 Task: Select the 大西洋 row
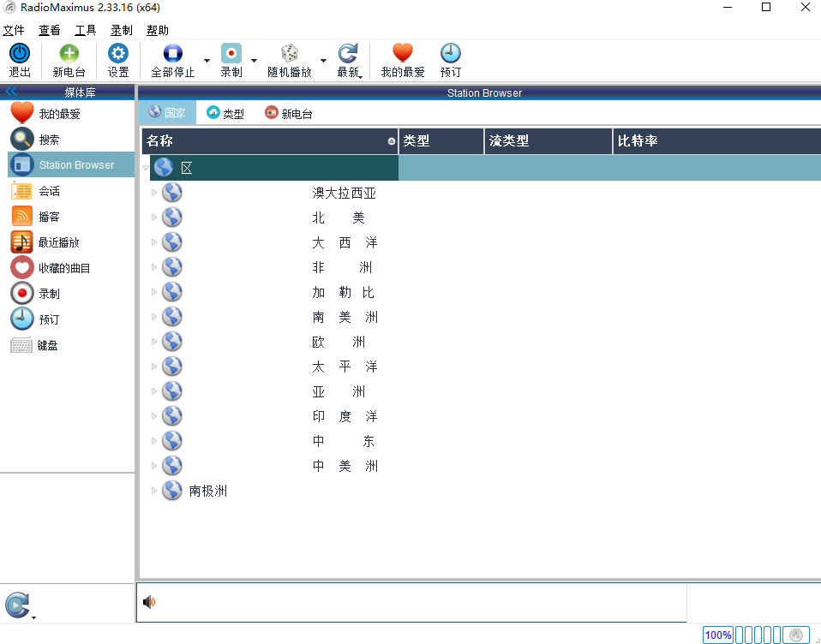coord(480,242)
